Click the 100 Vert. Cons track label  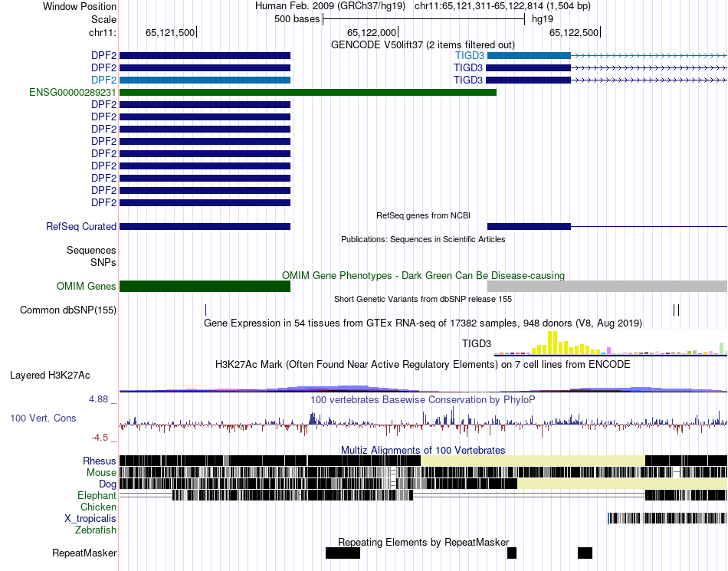pyautogui.click(x=43, y=418)
